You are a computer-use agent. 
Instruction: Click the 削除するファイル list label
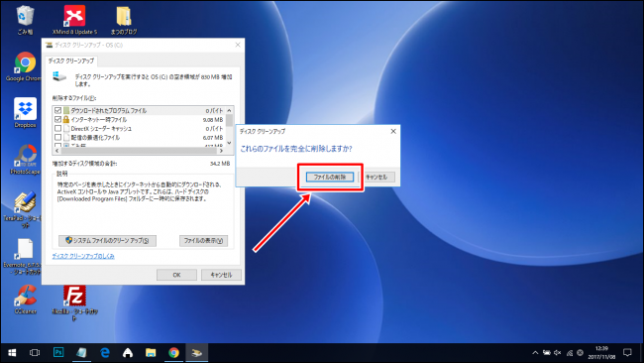pyautogui.click(x=74, y=98)
